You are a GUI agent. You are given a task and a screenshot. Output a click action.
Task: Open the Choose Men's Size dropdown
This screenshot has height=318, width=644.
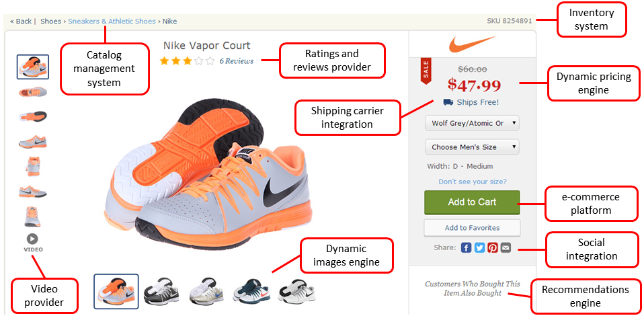472,147
